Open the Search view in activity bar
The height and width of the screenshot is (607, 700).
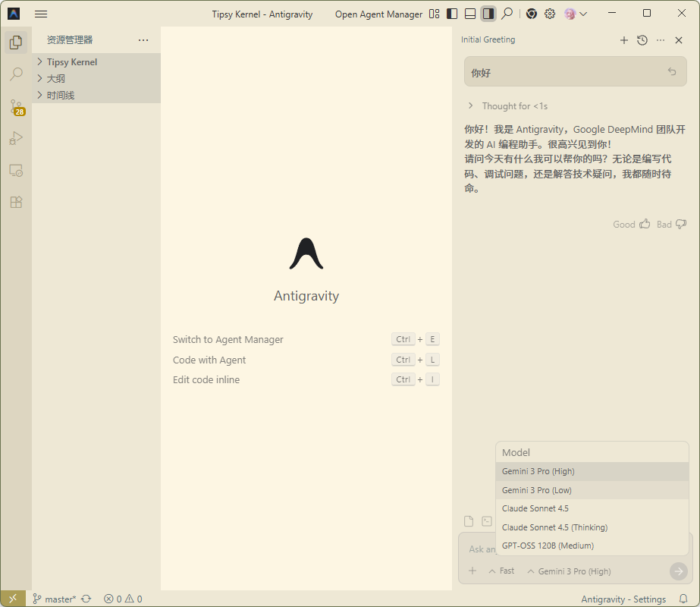[16, 74]
